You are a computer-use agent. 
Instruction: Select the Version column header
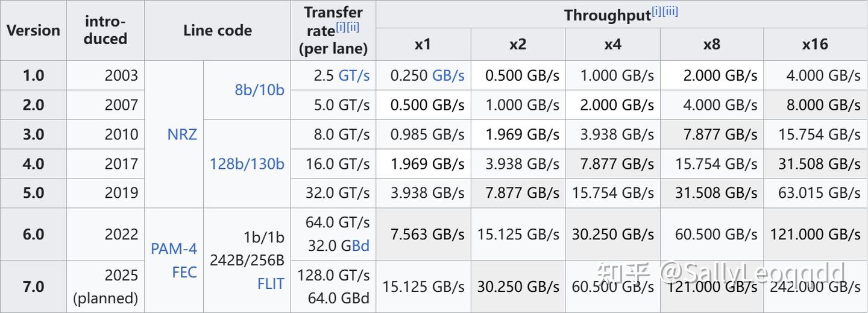click(33, 30)
